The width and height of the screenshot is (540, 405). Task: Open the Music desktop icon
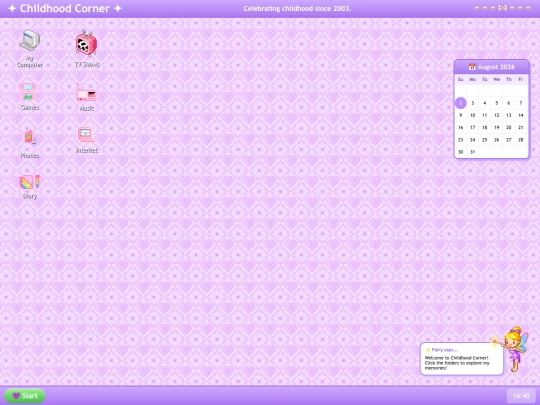point(87,97)
